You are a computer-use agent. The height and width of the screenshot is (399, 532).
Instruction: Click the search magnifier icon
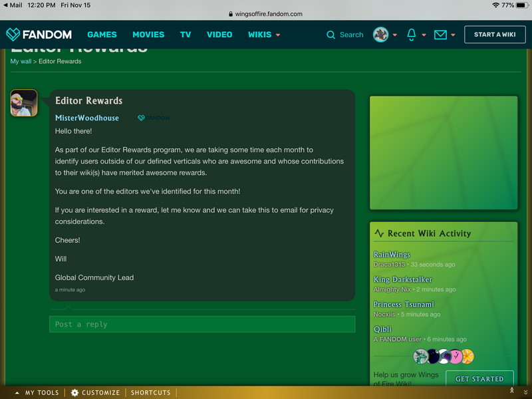click(x=331, y=35)
